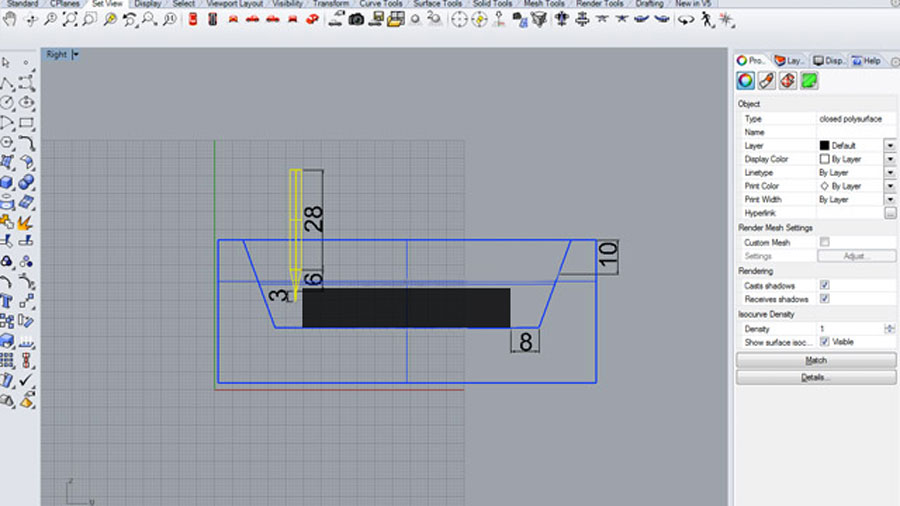The image size is (900, 506).
Task: Open the Help panel tab
Action: 867,60
